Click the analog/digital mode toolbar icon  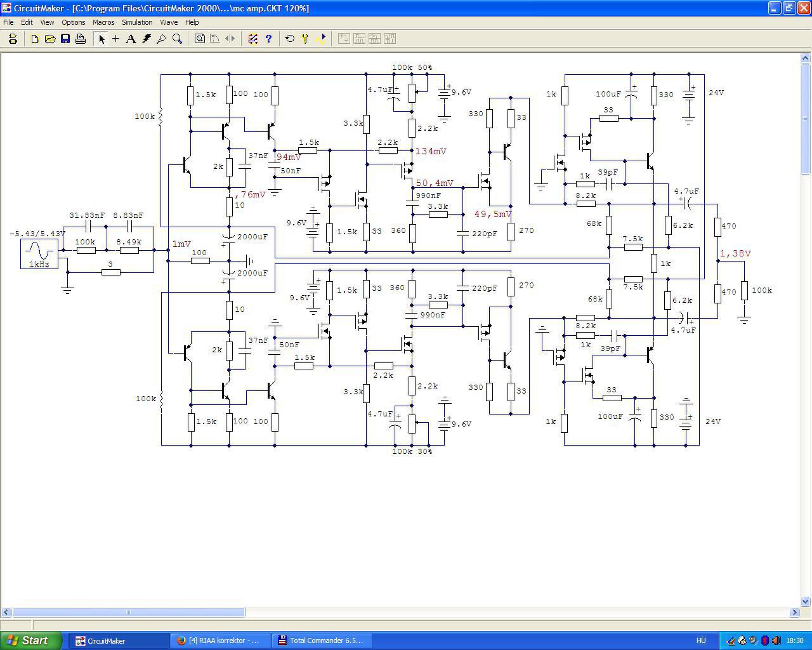pos(253,39)
